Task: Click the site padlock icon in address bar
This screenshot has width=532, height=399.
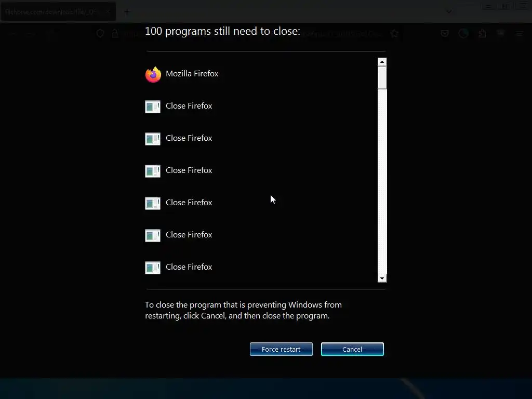Action: pyautogui.click(x=115, y=33)
